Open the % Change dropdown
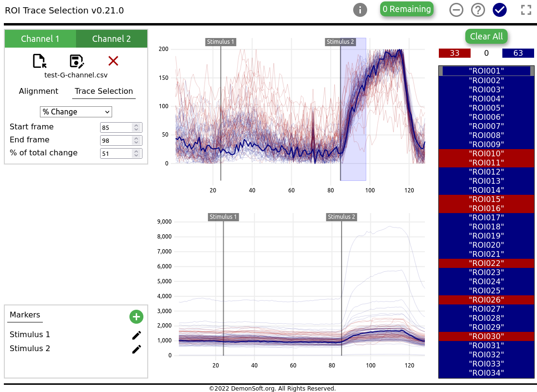Viewport: 537px width, 392px height. tap(76, 112)
